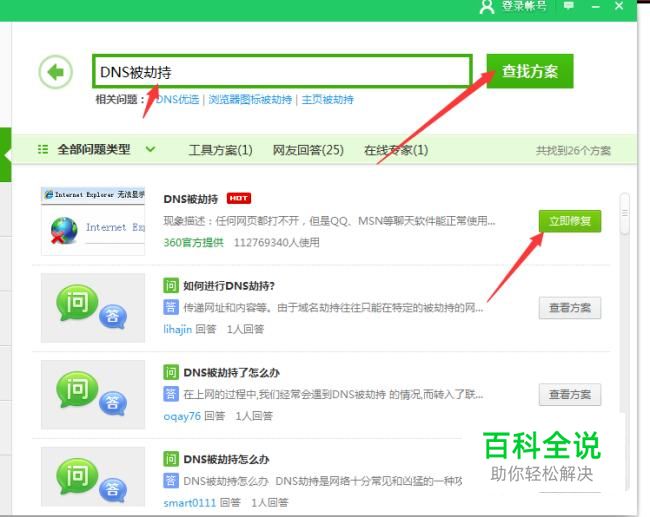Expand the 全部问题类型 dropdown chevron
The height and width of the screenshot is (517, 650).
point(150,149)
